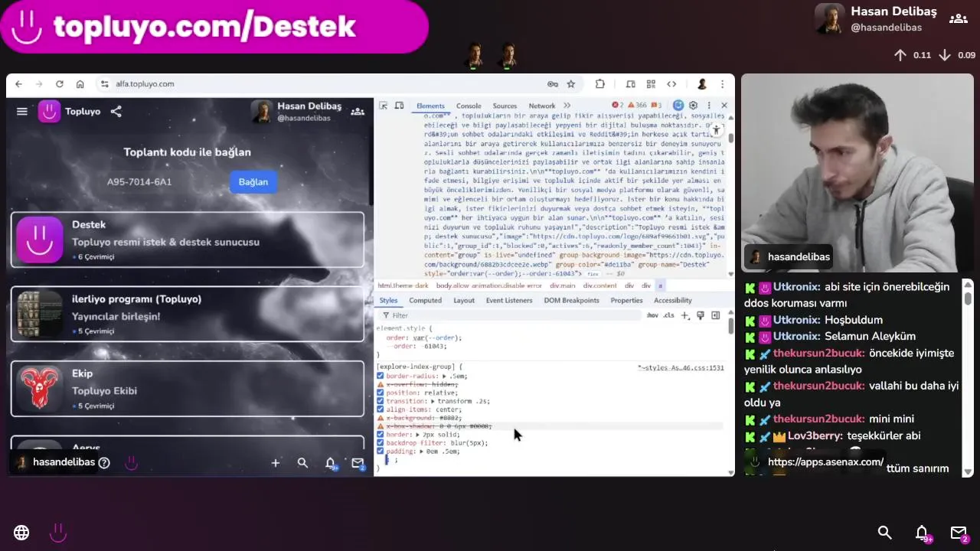Viewport: 980px width, 551px height.
Task: Open the QR code grid icon in browser toolbar
Action: 651,84
